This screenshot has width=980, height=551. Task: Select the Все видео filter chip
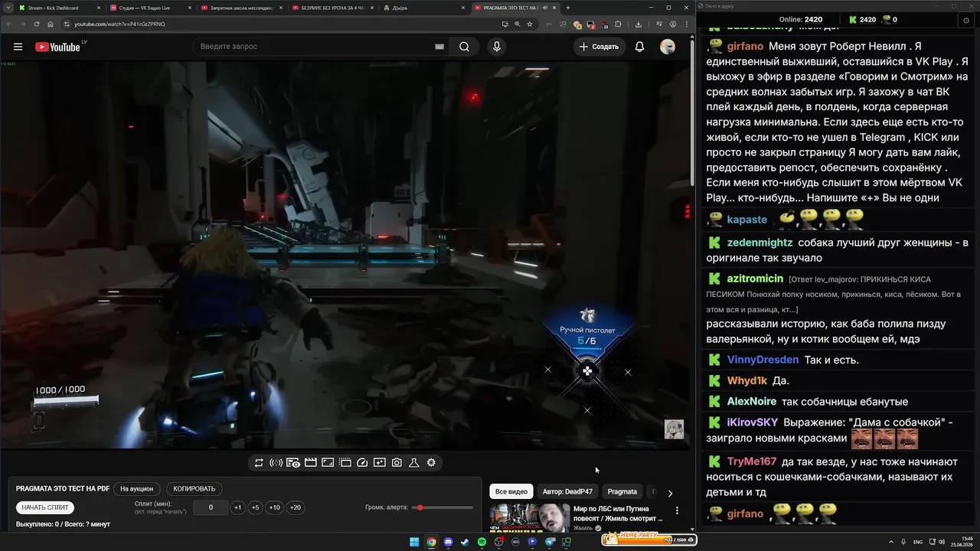click(x=511, y=491)
